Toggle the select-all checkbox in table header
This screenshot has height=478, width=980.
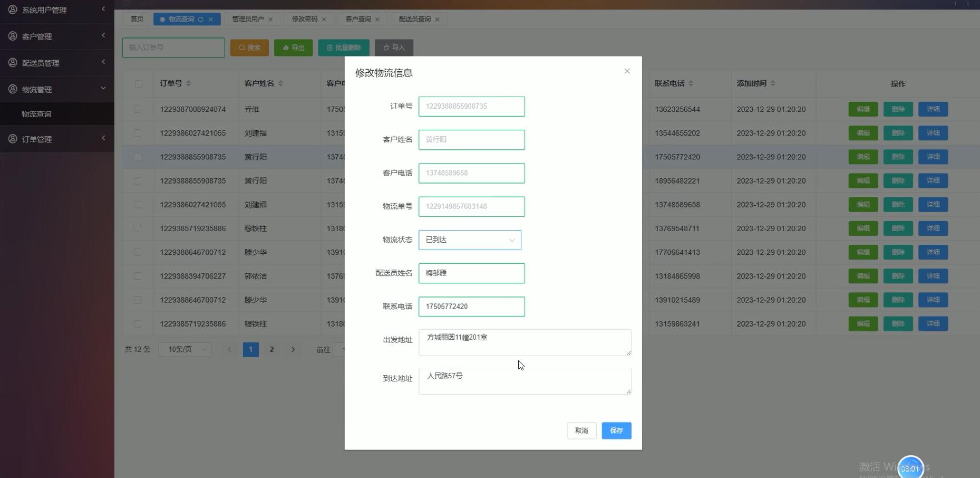pyautogui.click(x=138, y=83)
